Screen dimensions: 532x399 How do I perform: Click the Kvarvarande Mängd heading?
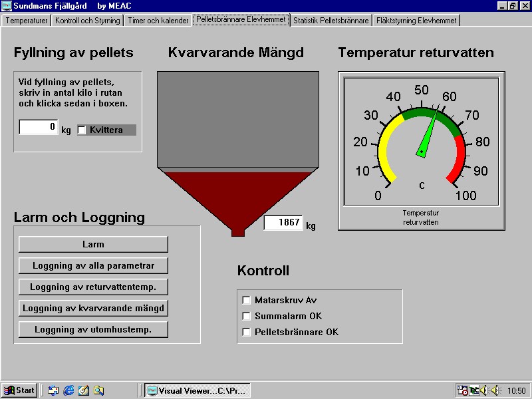[236, 53]
